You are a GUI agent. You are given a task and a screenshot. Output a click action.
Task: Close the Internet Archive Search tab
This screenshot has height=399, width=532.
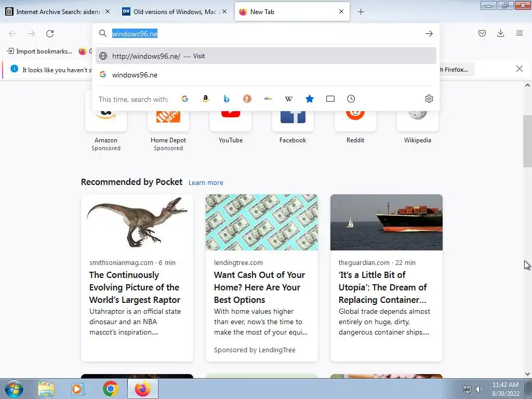(x=108, y=11)
